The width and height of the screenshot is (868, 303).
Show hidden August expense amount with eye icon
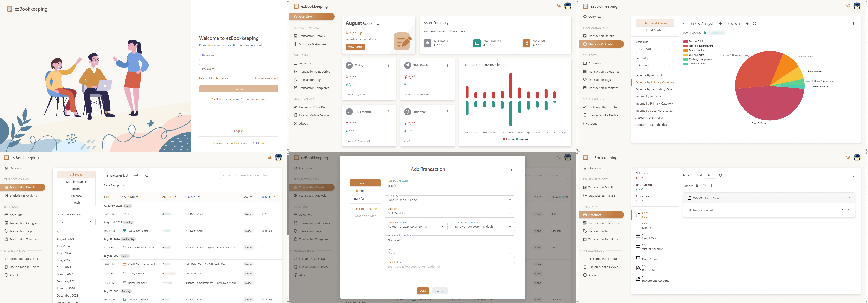click(x=361, y=33)
